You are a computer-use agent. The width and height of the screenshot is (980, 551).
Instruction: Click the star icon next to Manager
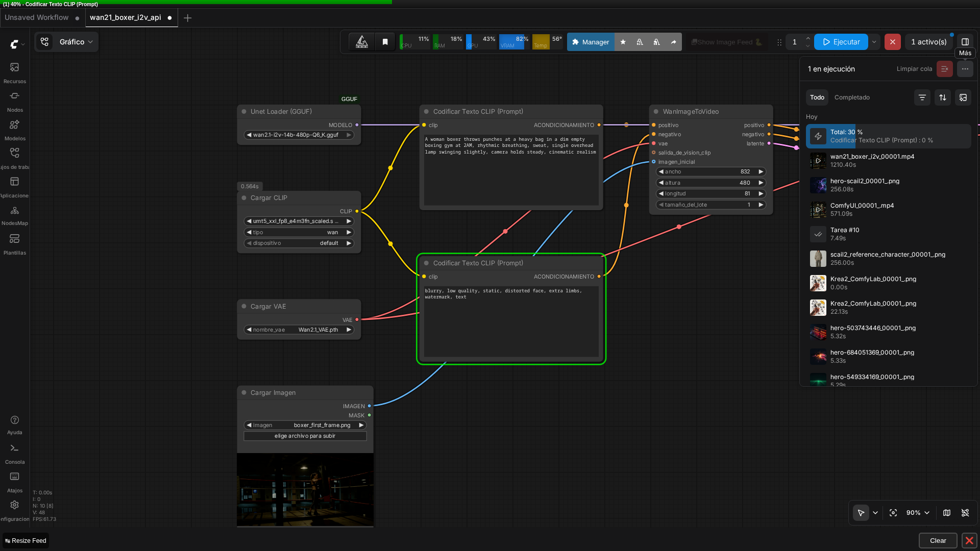click(x=623, y=42)
